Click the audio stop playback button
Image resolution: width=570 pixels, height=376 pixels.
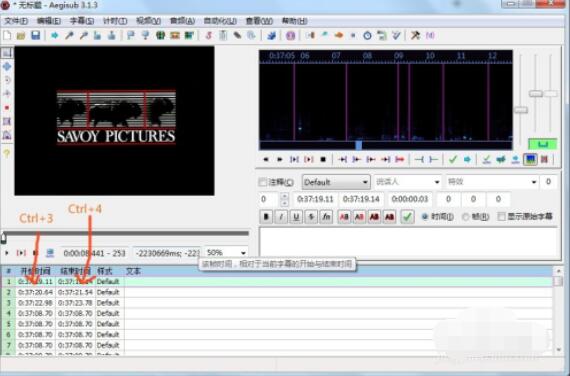[x=323, y=159]
